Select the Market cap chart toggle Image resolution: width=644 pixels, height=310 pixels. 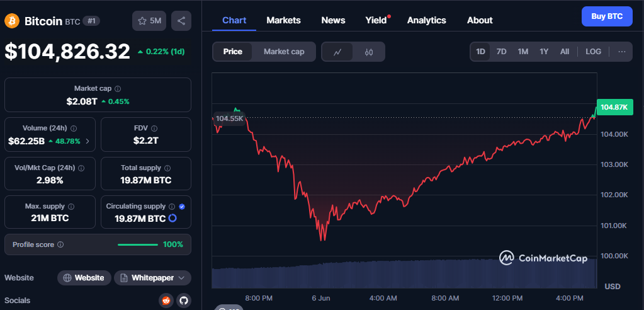click(284, 52)
